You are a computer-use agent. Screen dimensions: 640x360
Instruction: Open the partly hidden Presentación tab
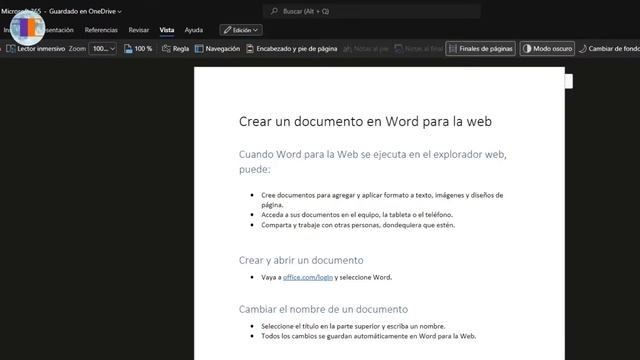[59, 30]
